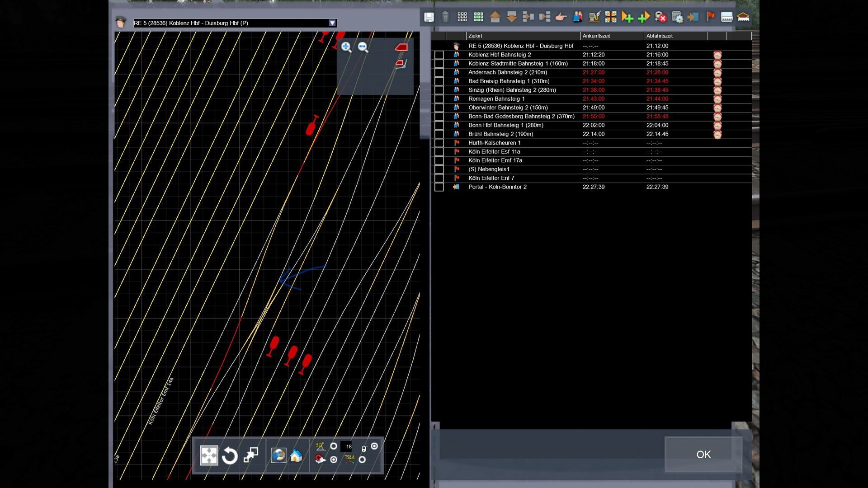Click the rotate arrow tool in map toolbar
Viewport: 868px width, 488px height.
tap(230, 455)
